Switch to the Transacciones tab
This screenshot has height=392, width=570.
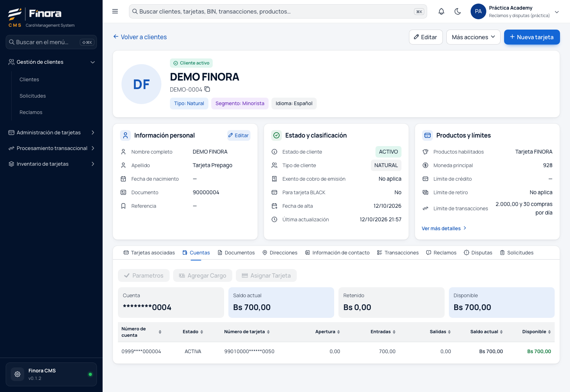tap(398, 253)
